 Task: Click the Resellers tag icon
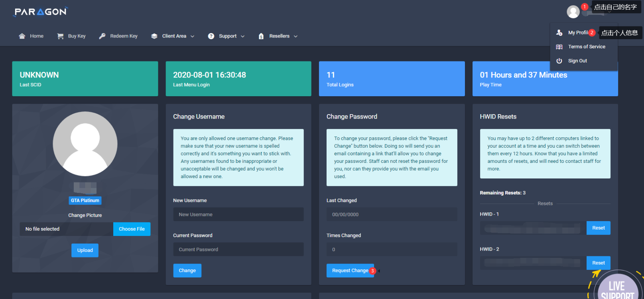(x=261, y=36)
